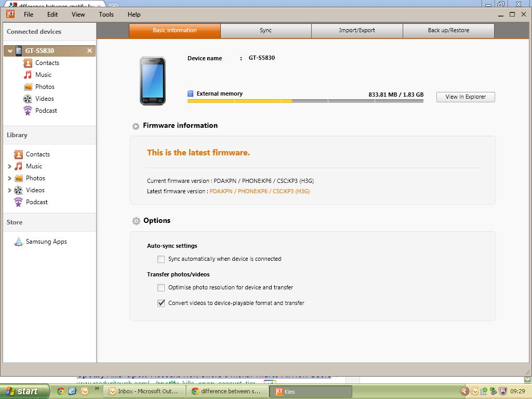Enable Sync automatically when device is connected

click(x=161, y=259)
